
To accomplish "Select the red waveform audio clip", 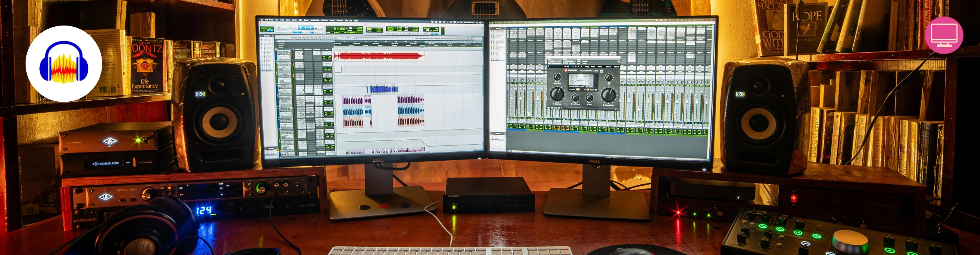I will coord(379,56).
